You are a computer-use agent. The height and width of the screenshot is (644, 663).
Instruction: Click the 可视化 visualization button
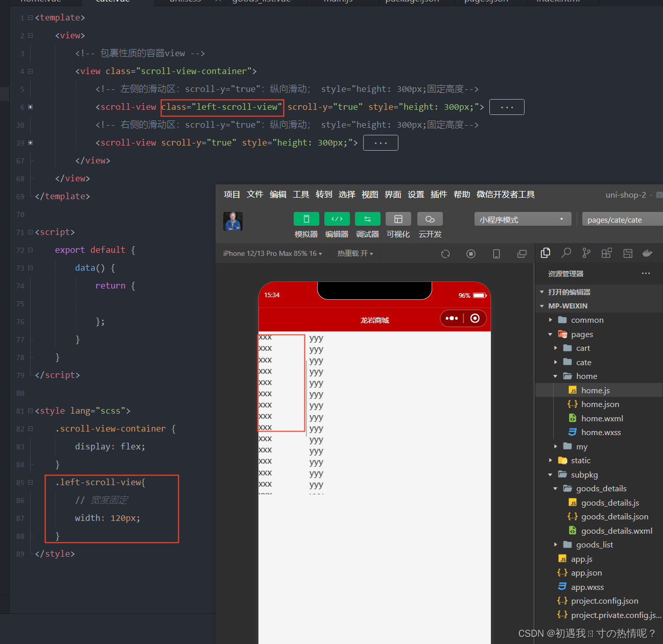pyautogui.click(x=398, y=219)
